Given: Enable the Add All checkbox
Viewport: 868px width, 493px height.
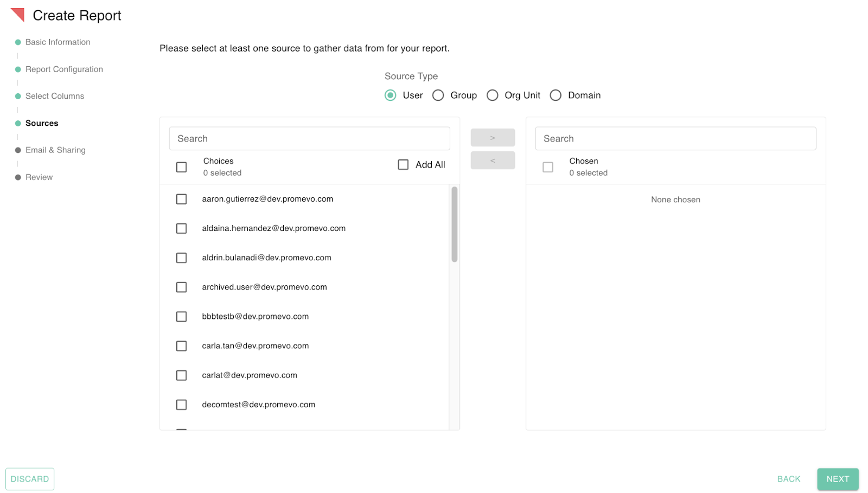Looking at the screenshot, I should (403, 164).
